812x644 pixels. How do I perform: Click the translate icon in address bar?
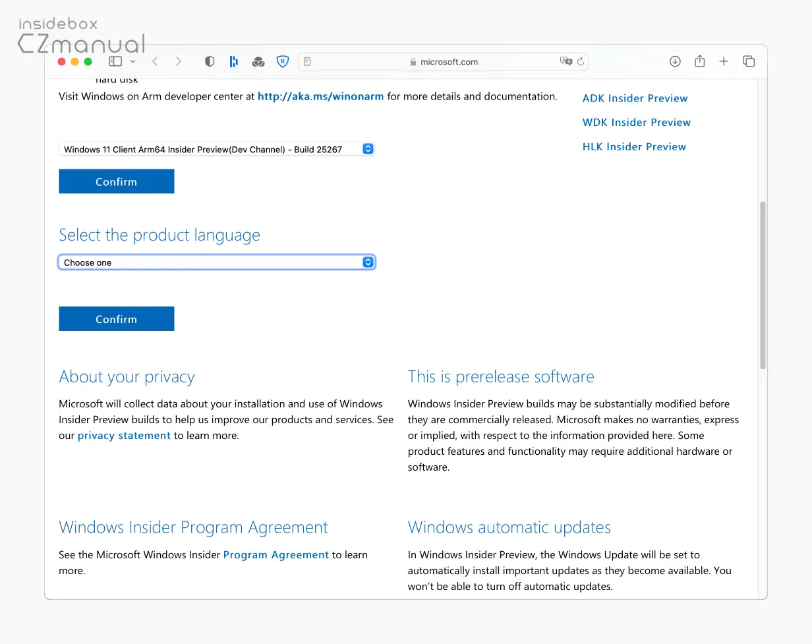point(565,61)
